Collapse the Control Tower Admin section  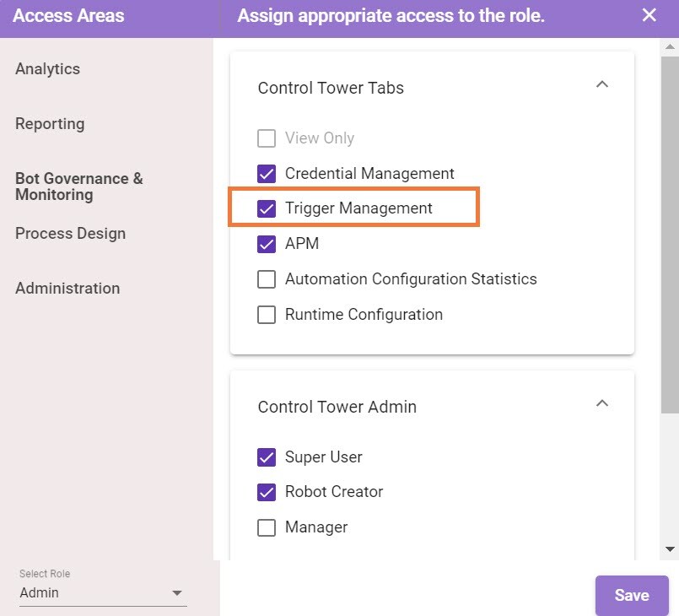[x=601, y=403]
